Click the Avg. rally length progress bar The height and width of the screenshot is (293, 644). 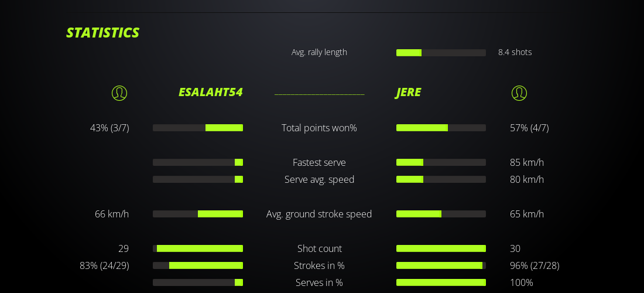point(441,53)
